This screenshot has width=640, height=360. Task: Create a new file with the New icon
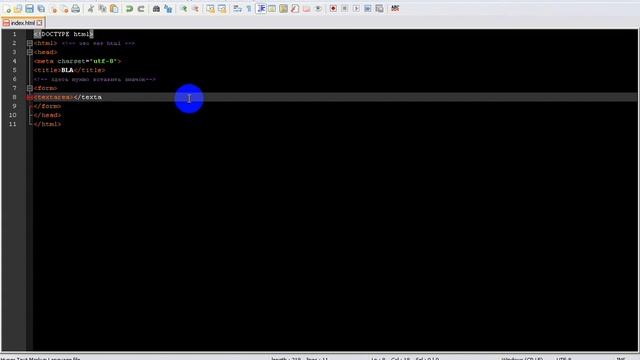pos(7,9)
